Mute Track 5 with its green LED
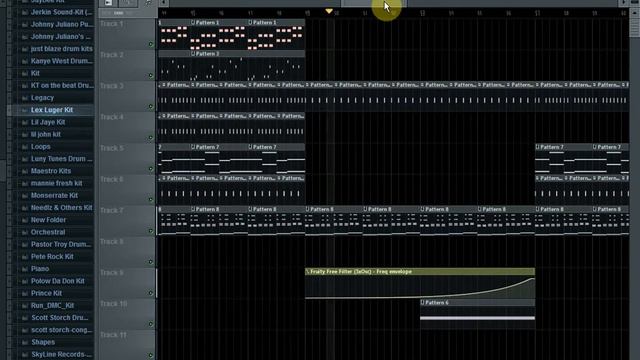 [151, 169]
